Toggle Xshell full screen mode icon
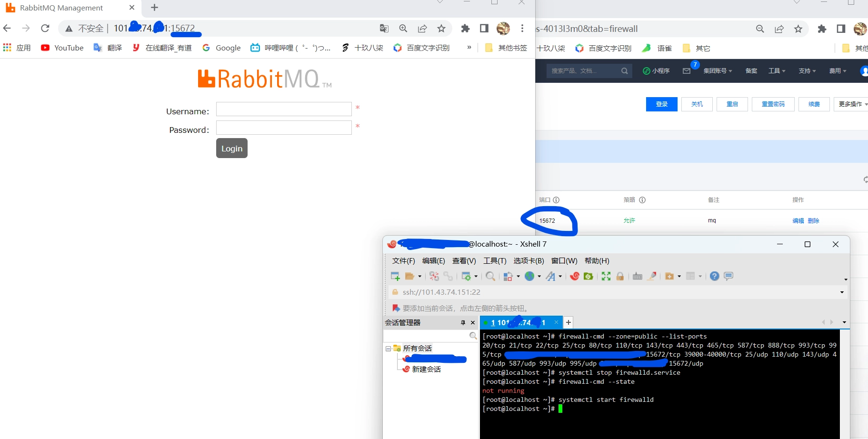 coord(606,276)
